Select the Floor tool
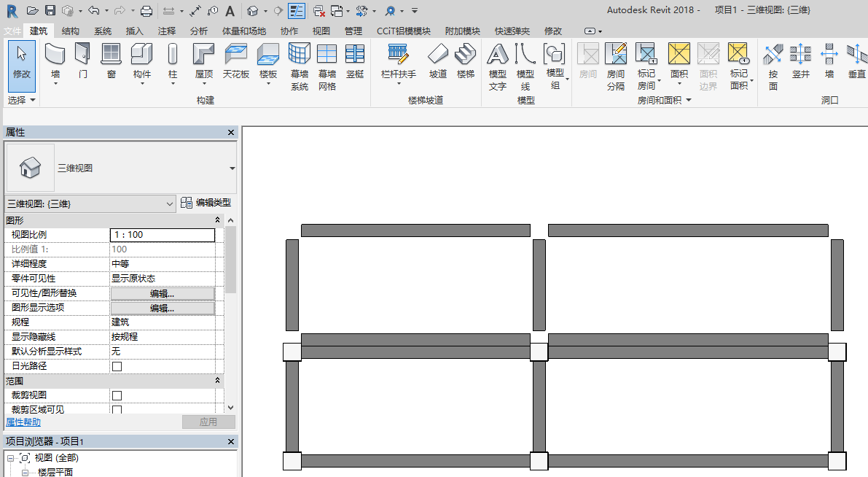868x477 pixels. coord(268,63)
